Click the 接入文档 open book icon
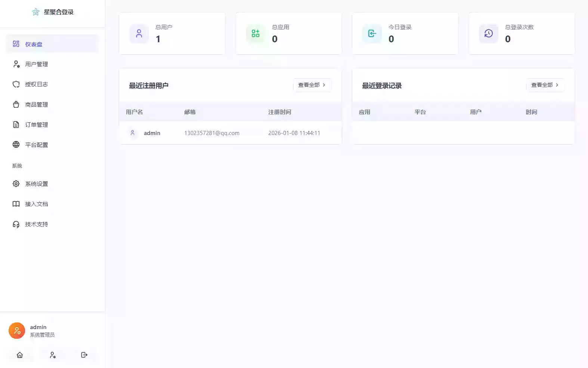 pyautogui.click(x=16, y=204)
